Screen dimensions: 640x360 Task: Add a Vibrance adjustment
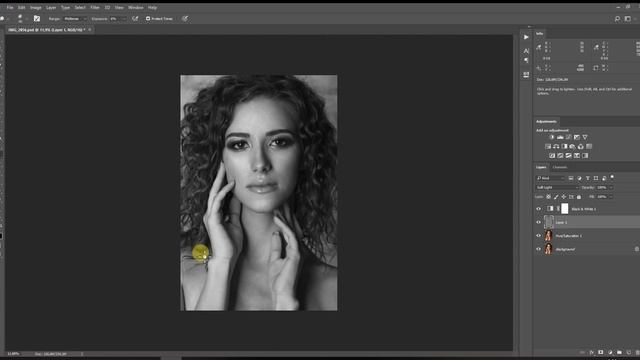(x=585, y=137)
